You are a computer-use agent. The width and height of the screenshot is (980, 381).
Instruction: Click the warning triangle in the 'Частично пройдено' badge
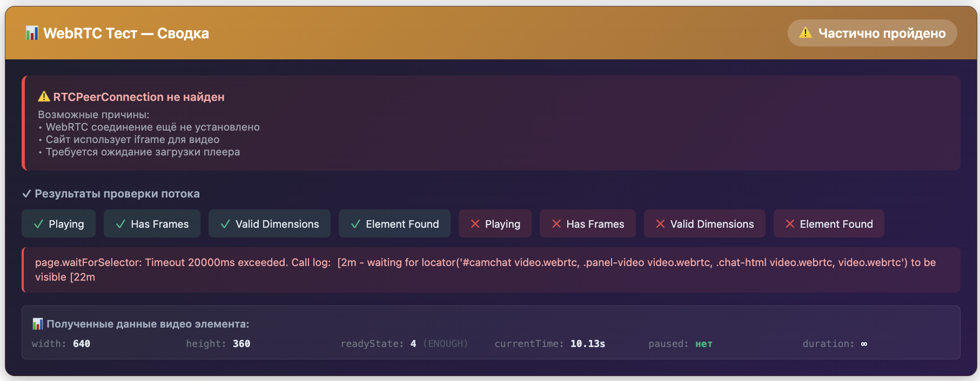805,33
